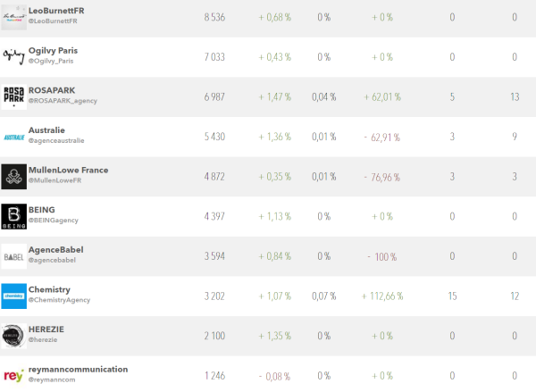Click the @agenceaustralie handle

61,142
